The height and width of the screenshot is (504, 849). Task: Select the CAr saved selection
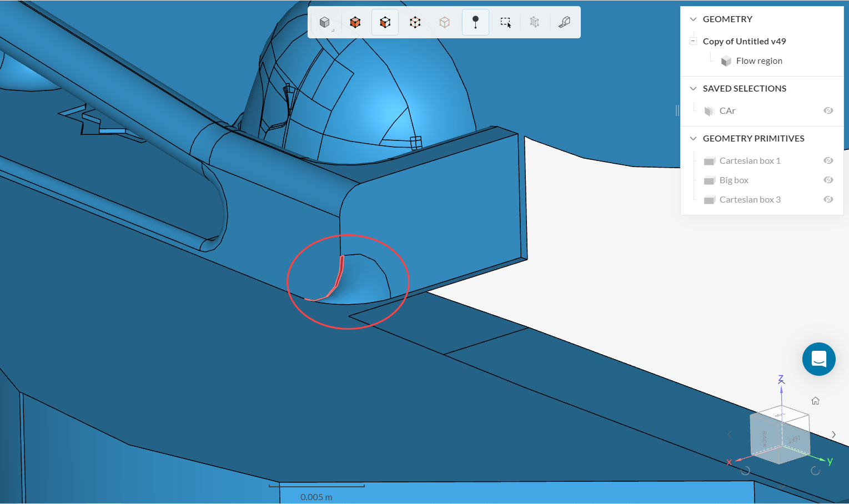(727, 110)
